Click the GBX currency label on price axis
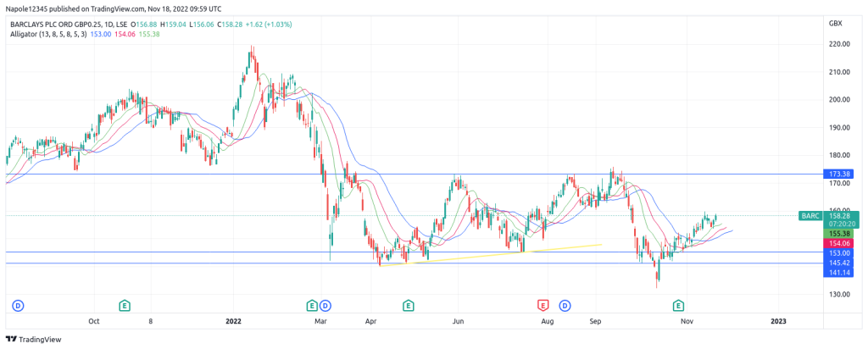868x349 pixels. click(x=835, y=24)
